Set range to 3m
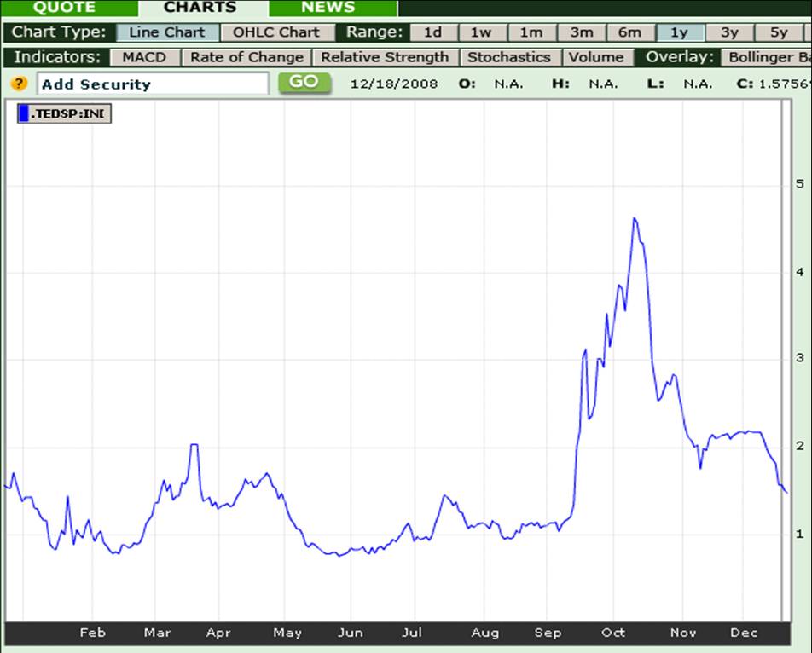812x653 pixels. [x=582, y=32]
